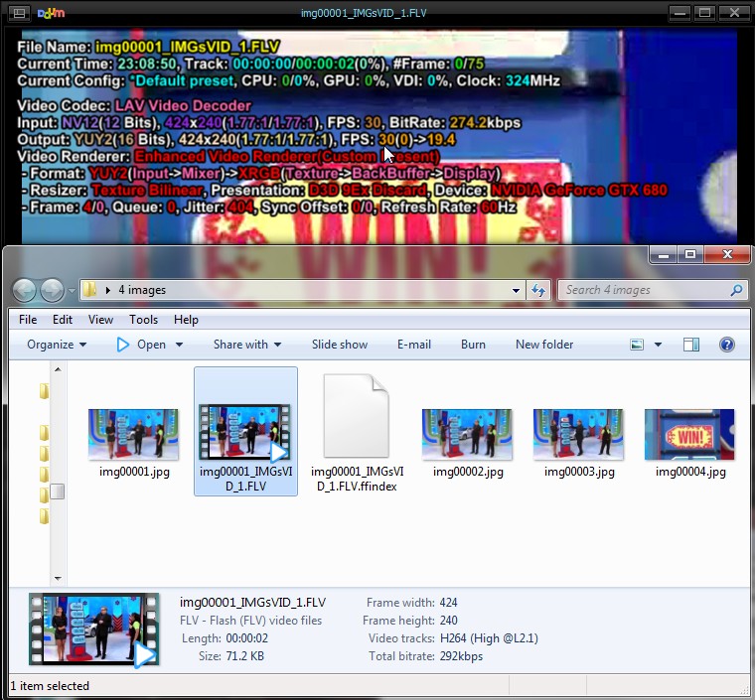Open Daum PotPlayer menu logo
The image size is (755, 700).
coord(51,13)
